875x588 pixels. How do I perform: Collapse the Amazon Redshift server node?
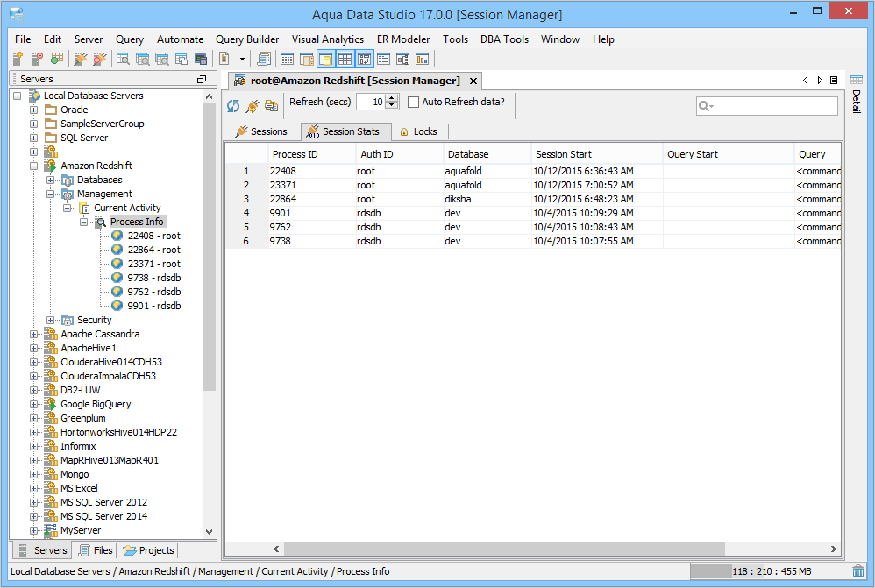[34, 166]
